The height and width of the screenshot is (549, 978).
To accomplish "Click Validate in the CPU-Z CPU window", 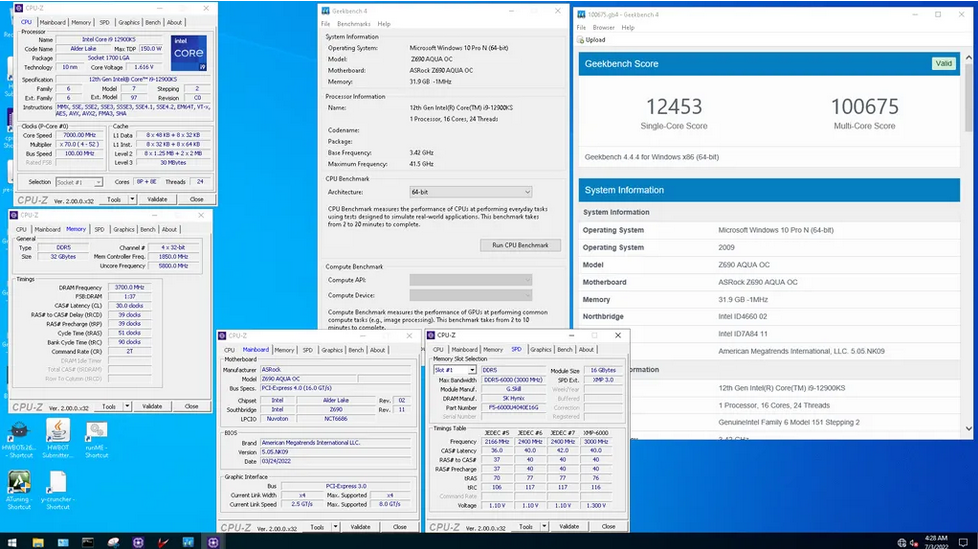I will point(157,199).
